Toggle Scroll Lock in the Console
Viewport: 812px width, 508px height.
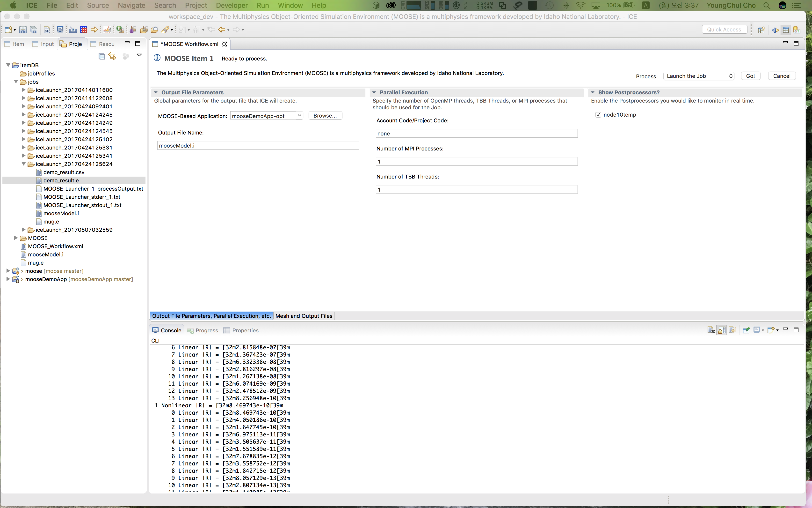[722, 330]
